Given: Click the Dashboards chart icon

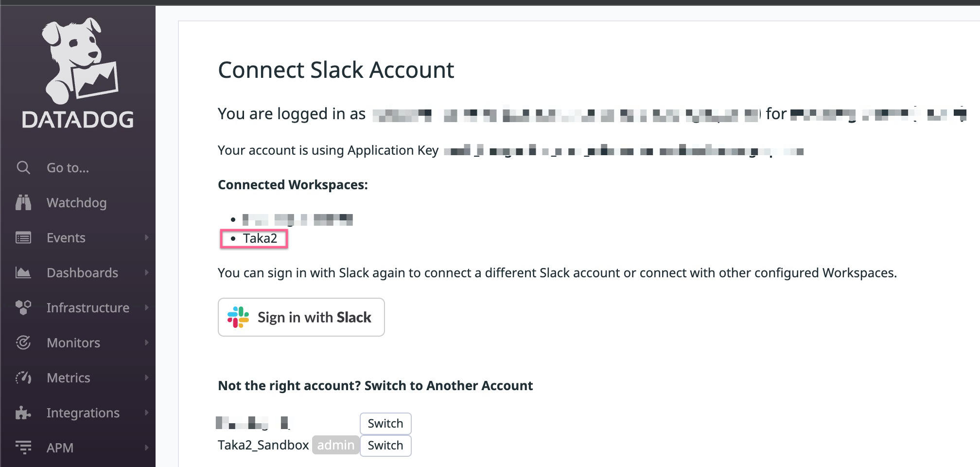Looking at the screenshot, I should (x=23, y=273).
